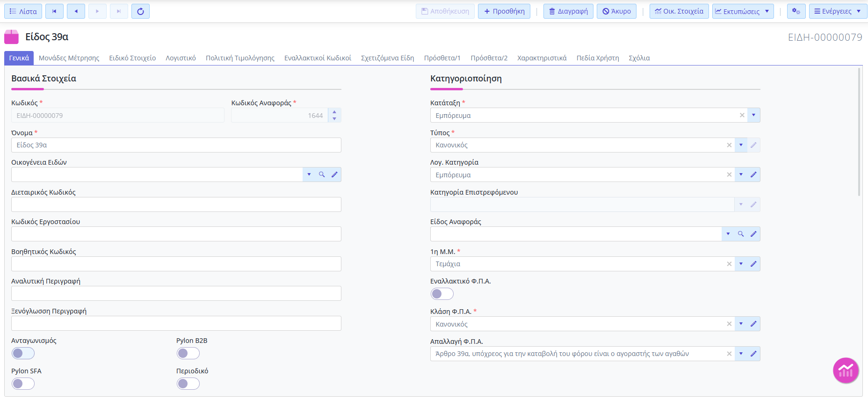The height and width of the screenshot is (400, 868).
Task: Click the previous record arrow icon
Action: point(76,11)
